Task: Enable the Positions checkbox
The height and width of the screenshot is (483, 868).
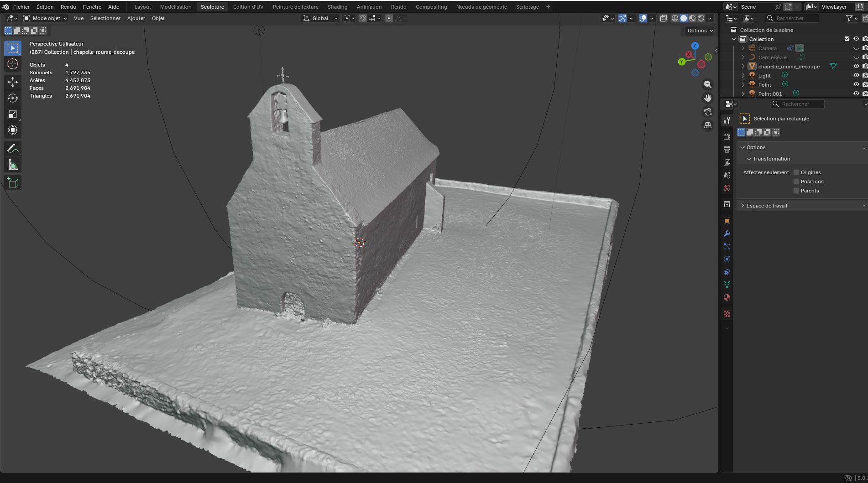Action: (796, 182)
